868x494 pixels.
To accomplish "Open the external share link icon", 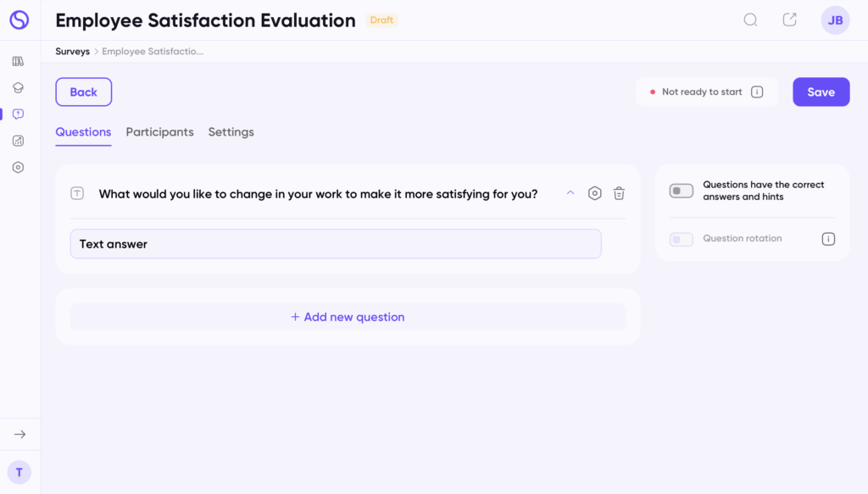I will click(x=789, y=20).
